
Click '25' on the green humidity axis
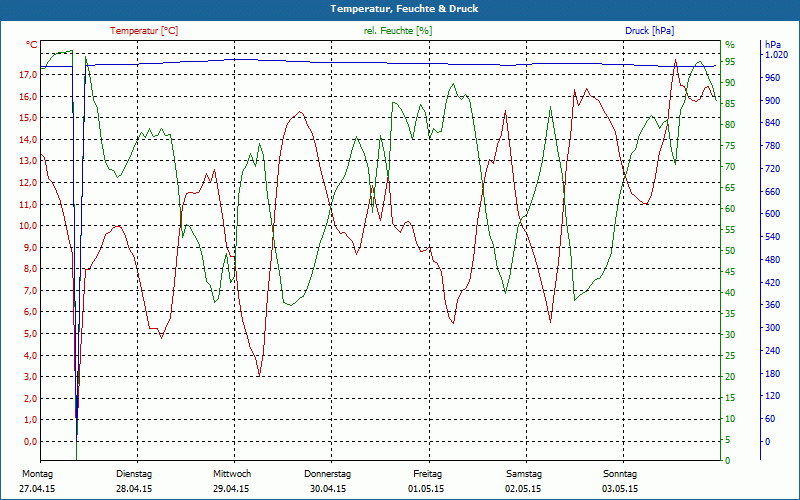[x=730, y=356]
